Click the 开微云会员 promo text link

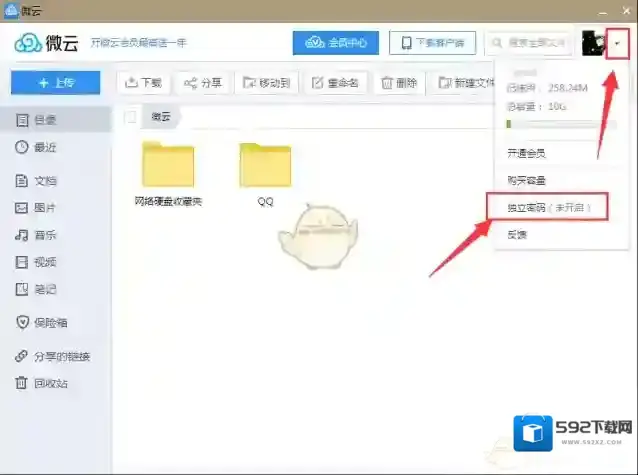pos(138,43)
